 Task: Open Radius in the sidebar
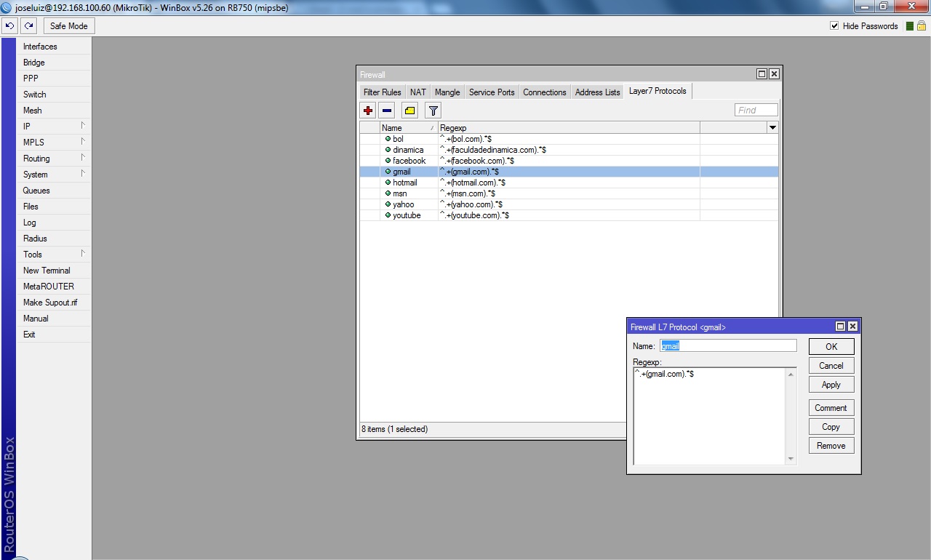click(x=54, y=239)
